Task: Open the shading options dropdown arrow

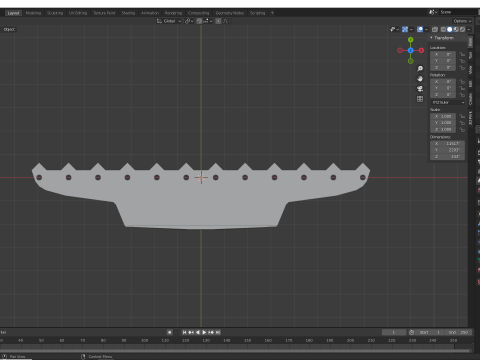Action: tap(469, 29)
